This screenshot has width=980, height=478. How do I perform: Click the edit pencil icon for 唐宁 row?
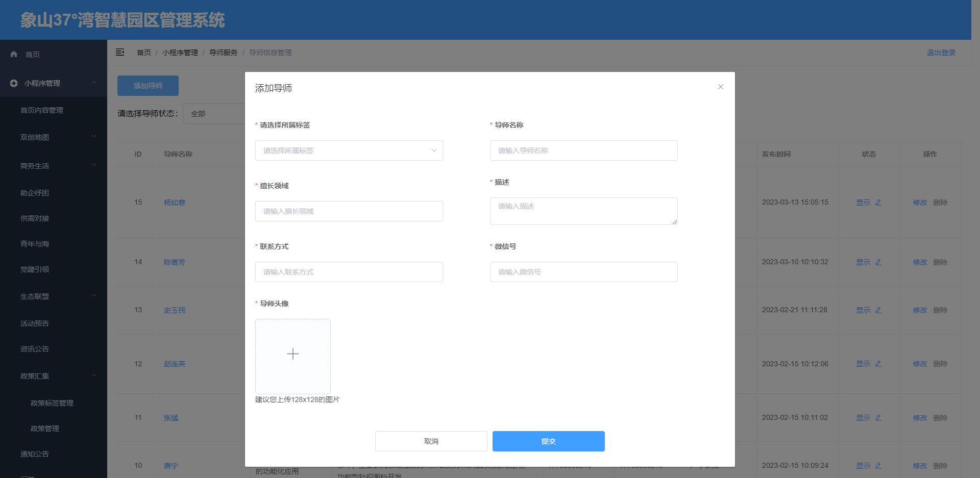click(878, 466)
